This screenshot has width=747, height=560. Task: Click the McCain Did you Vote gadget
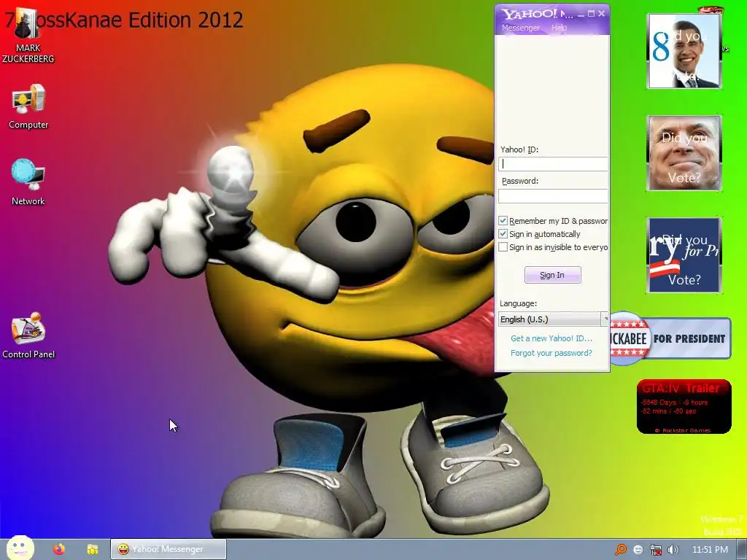(x=684, y=153)
